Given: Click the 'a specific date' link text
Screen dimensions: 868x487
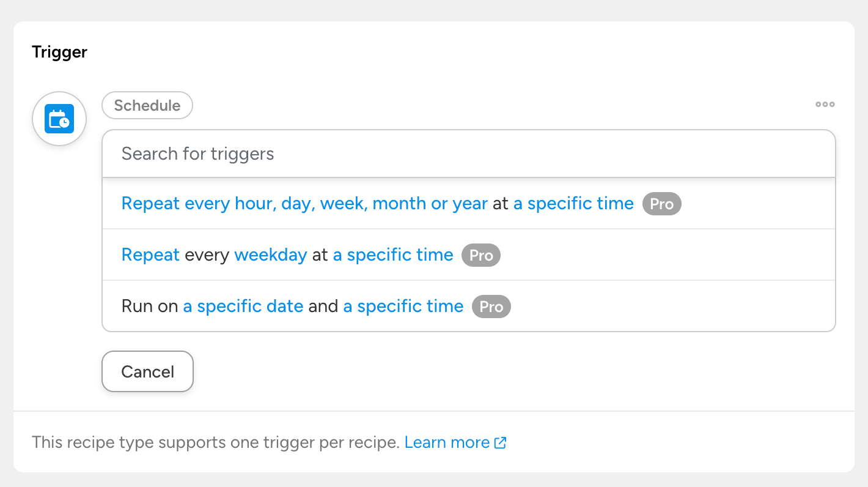Looking at the screenshot, I should tap(243, 307).
